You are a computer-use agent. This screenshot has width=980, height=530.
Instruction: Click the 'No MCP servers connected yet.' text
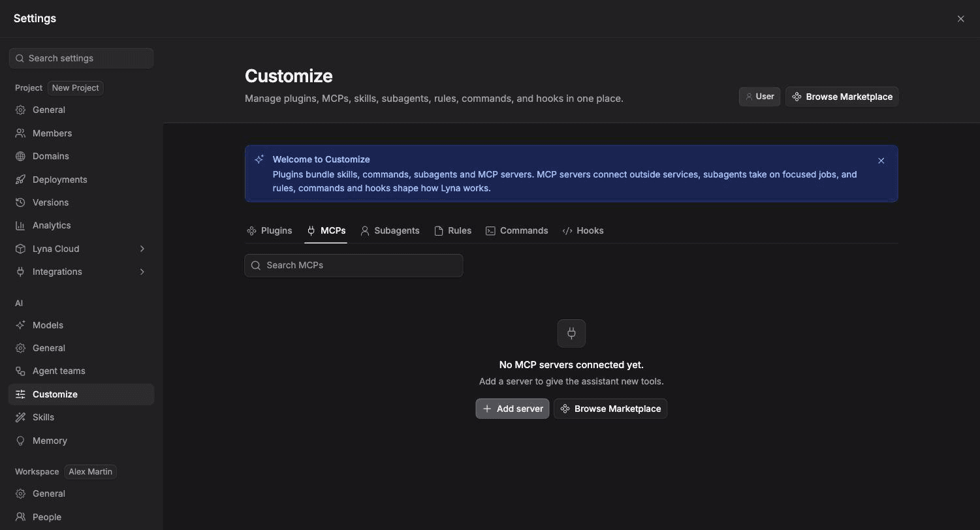(571, 365)
